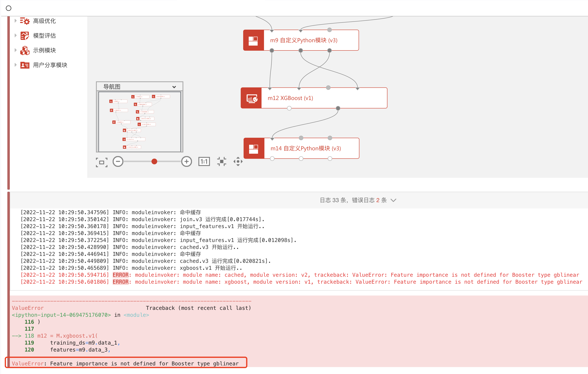Screen dimensions: 588x374
Task: Click m14's third output port
Action: coord(330,159)
